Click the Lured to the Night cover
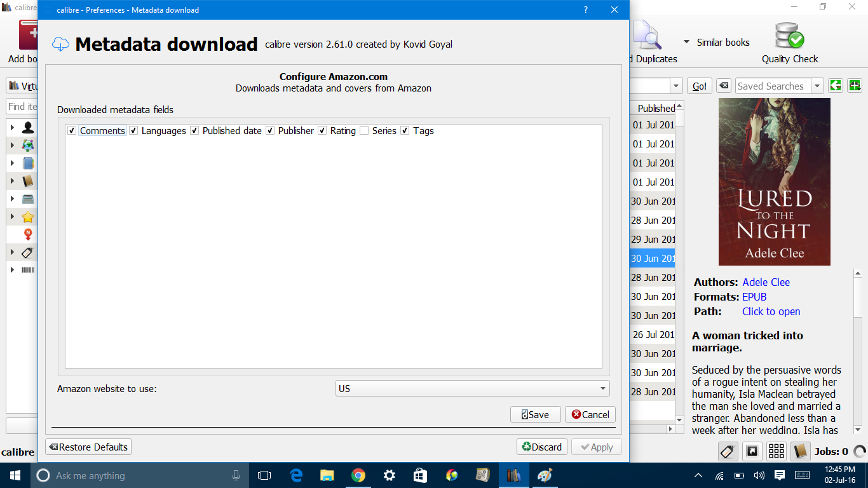Viewport: 868px width, 488px height. point(775,182)
